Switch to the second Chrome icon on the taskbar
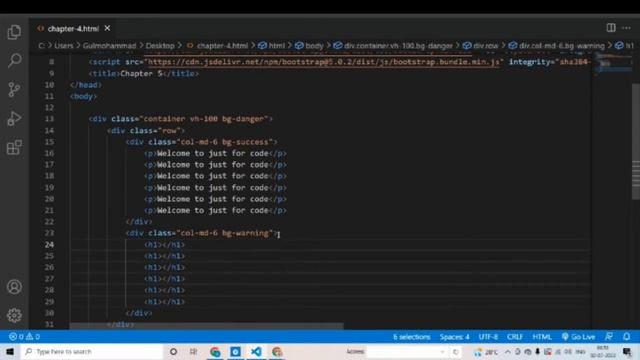 pos(277,351)
